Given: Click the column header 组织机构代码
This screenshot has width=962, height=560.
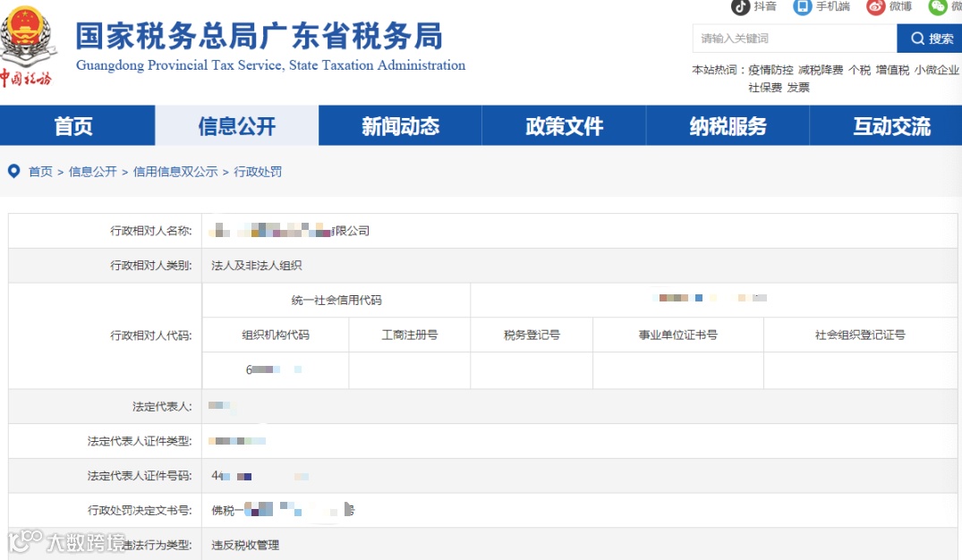Looking at the screenshot, I should (276, 335).
